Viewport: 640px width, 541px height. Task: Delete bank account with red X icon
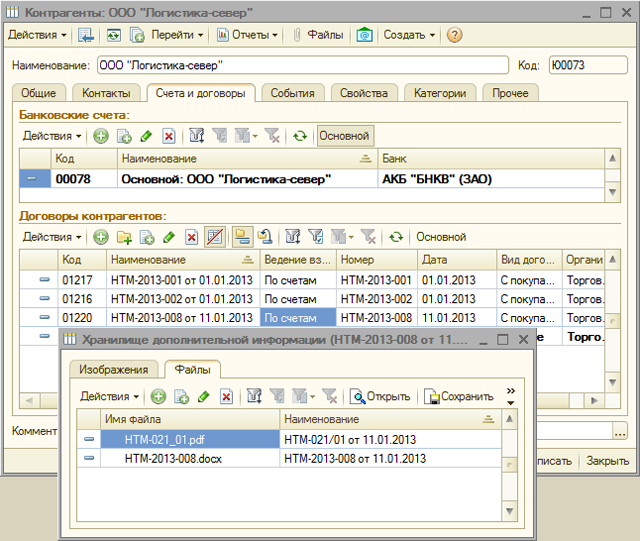pos(169,136)
